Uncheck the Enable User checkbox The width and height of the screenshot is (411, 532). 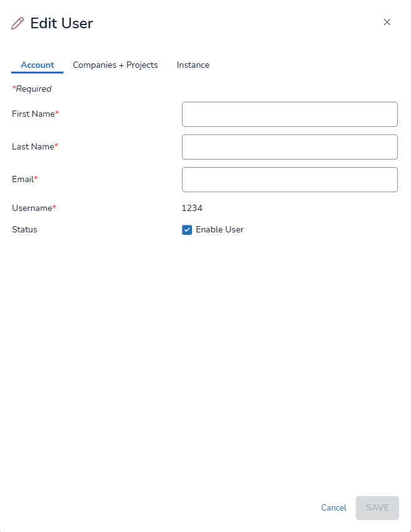187,230
